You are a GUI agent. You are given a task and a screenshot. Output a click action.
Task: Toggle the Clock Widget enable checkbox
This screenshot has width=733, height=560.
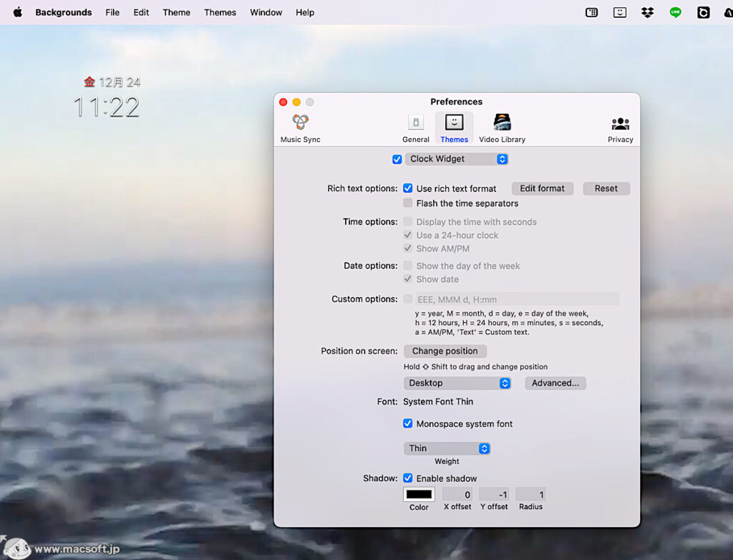(x=397, y=160)
